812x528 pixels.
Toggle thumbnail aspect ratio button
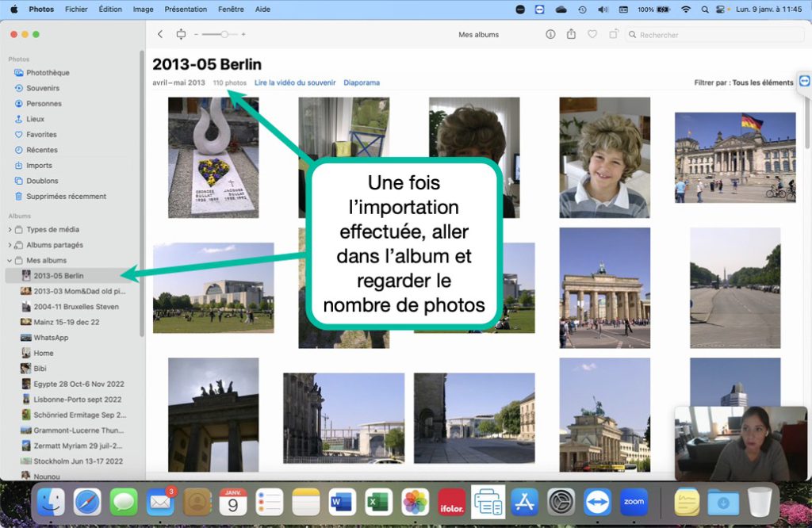(181, 34)
